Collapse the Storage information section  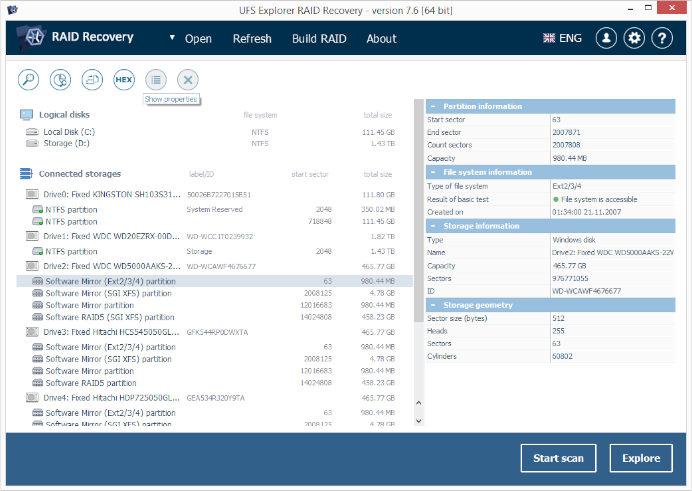tap(433, 226)
